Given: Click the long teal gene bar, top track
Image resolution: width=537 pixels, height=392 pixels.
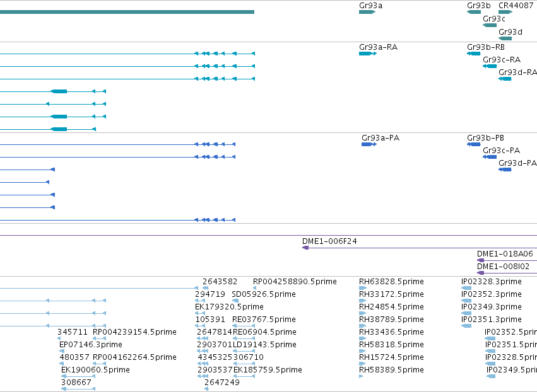Looking at the screenshot, I should click(x=127, y=12).
